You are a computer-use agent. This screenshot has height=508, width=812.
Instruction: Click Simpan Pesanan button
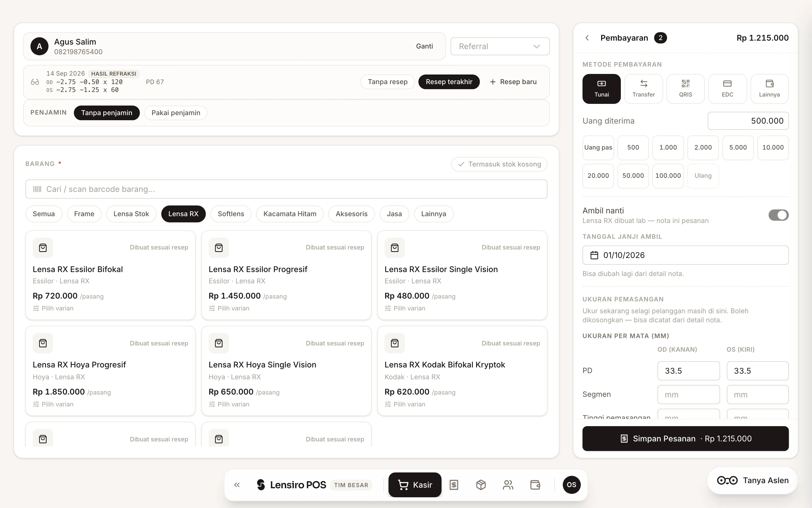(685, 439)
